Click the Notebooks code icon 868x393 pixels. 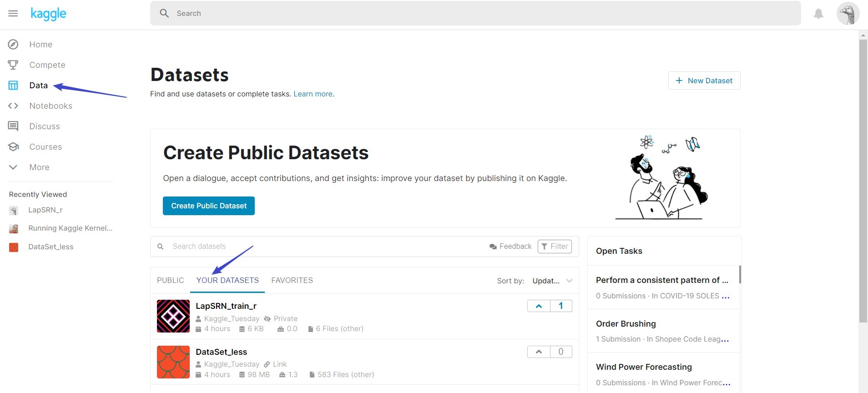click(x=13, y=106)
